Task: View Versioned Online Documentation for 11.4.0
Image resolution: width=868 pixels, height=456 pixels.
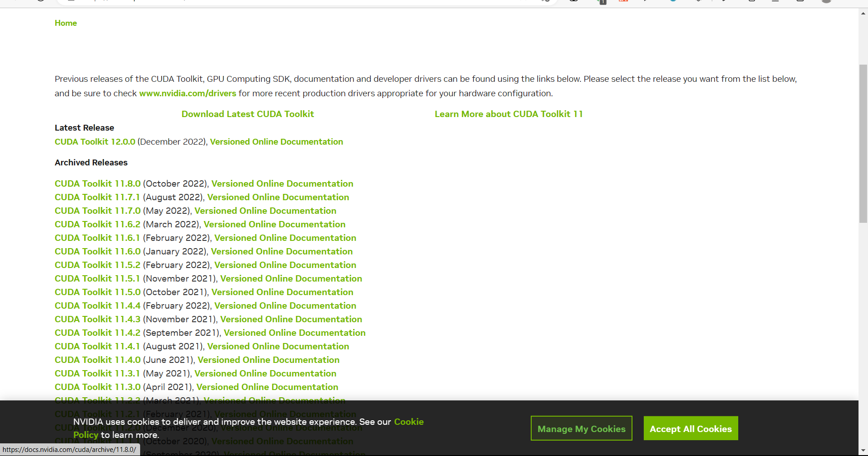Action: pos(269,360)
